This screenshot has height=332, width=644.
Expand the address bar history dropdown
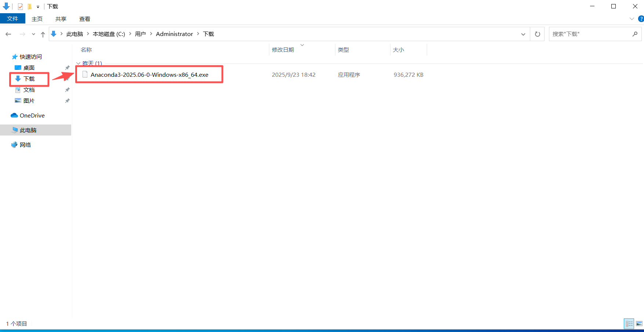tap(523, 34)
